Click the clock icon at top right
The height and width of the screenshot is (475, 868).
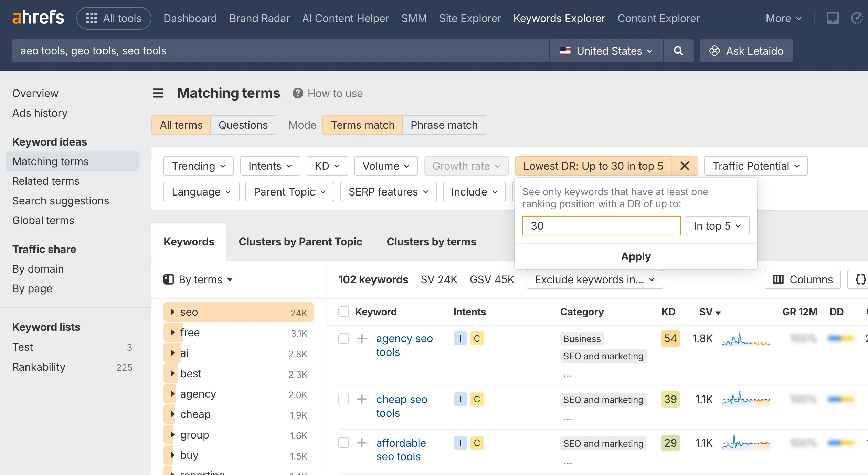pos(857,18)
